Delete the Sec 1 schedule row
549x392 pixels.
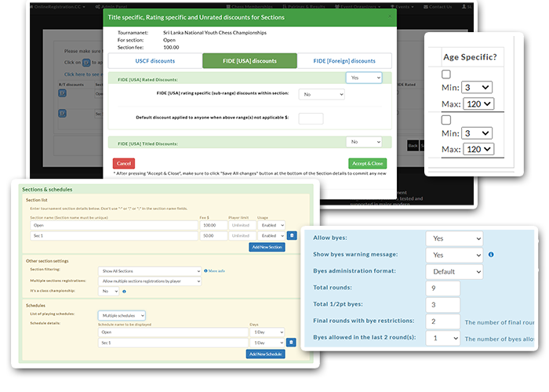pos(292,342)
